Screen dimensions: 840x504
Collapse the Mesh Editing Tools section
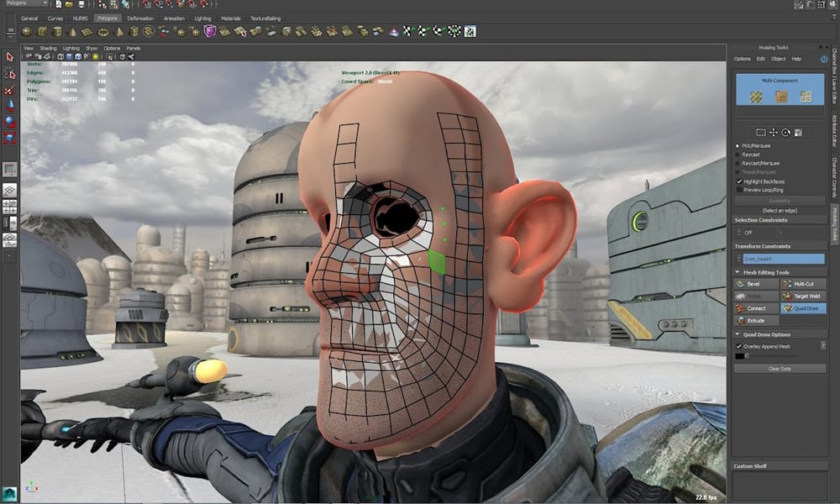point(738,273)
